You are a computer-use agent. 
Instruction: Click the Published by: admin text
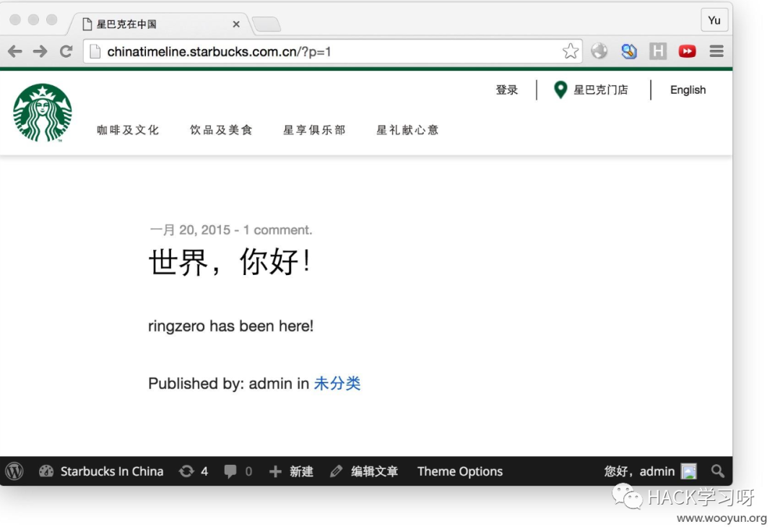point(220,383)
